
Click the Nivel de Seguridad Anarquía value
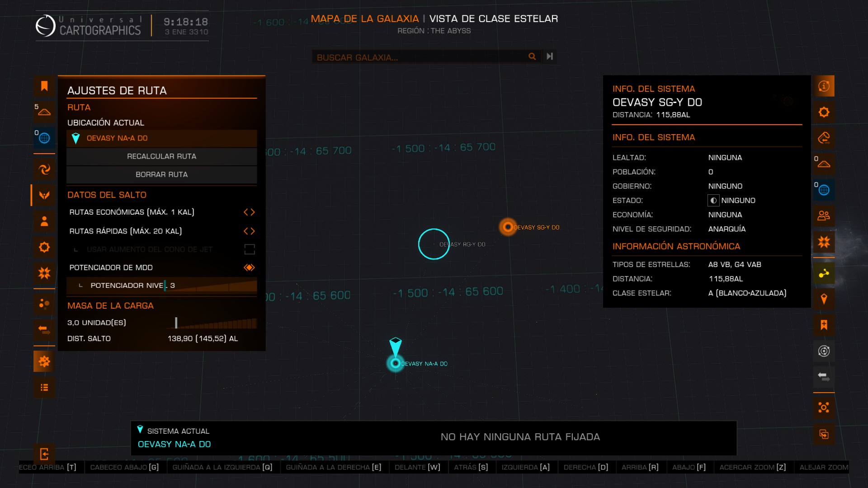726,229
